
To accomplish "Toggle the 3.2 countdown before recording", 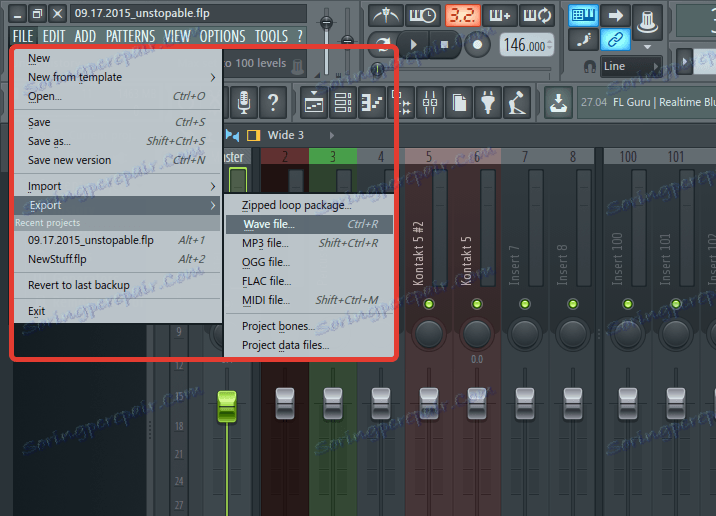I will coord(462,16).
